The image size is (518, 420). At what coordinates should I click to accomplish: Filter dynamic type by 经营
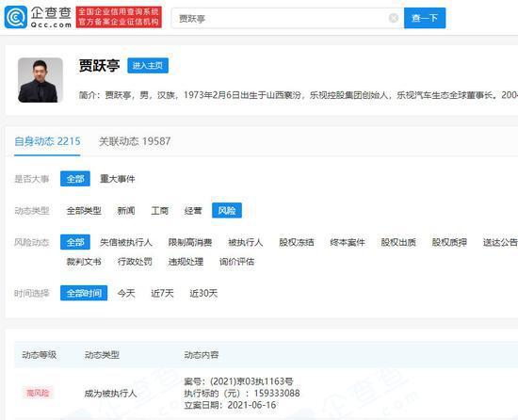pos(193,211)
